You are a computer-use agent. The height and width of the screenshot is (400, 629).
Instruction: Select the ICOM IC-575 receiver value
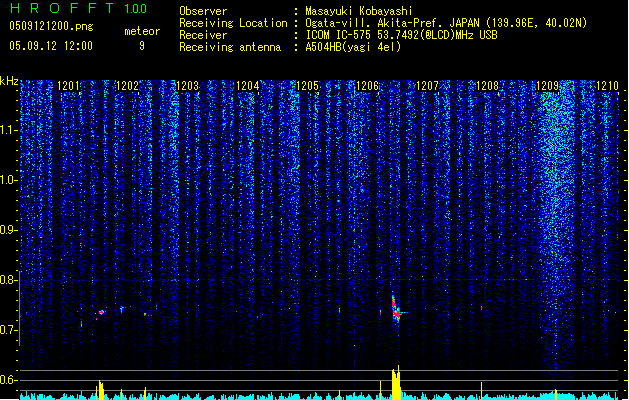pos(401,35)
